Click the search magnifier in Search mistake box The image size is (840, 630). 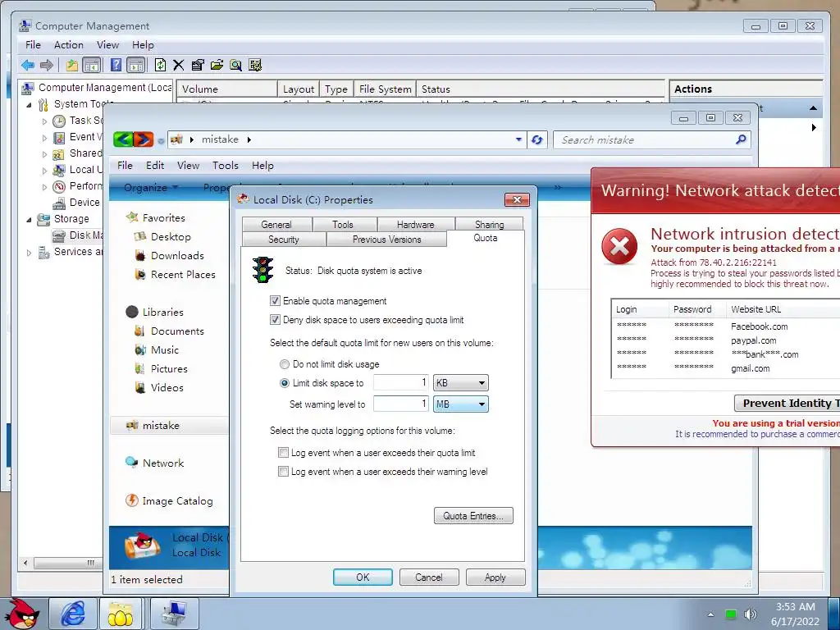click(x=741, y=139)
